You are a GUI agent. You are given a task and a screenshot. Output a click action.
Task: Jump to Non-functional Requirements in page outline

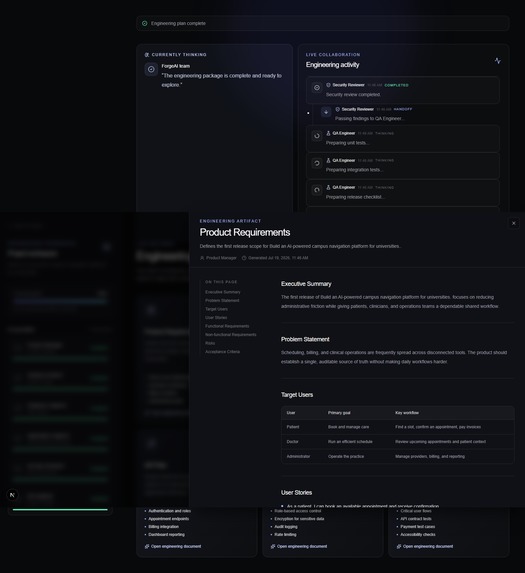(231, 335)
